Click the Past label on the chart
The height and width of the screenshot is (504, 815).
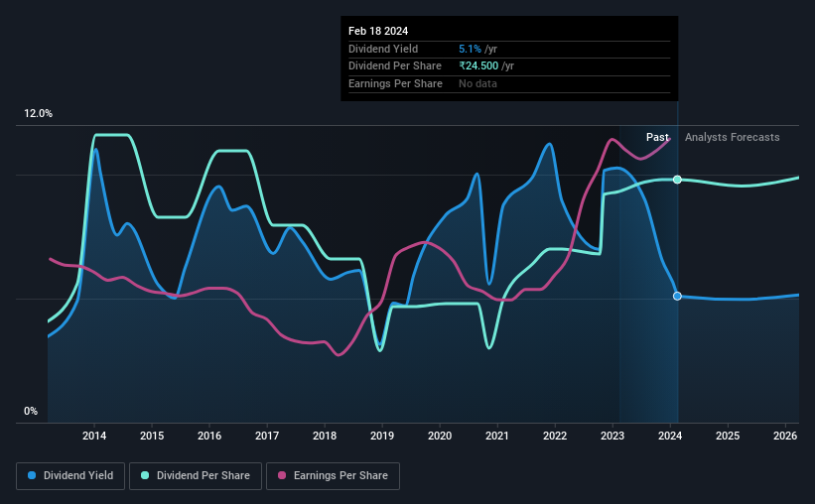point(657,137)
